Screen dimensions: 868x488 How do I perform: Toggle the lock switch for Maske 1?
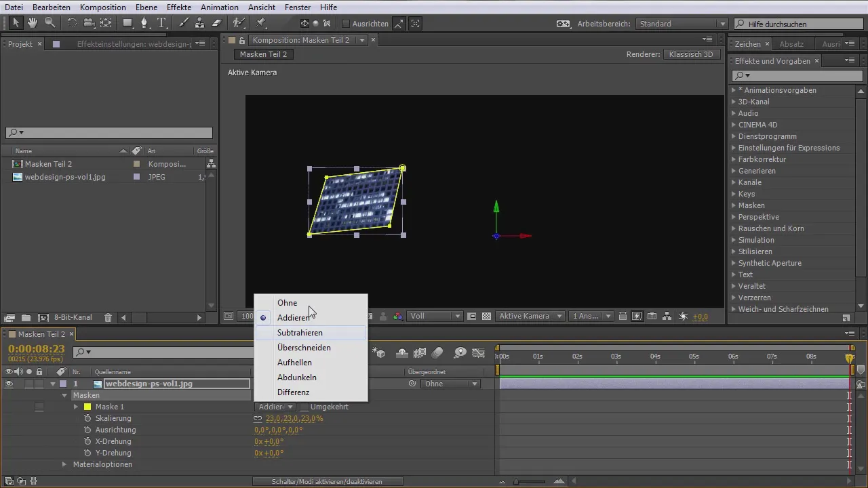click(x=39, y=407)
